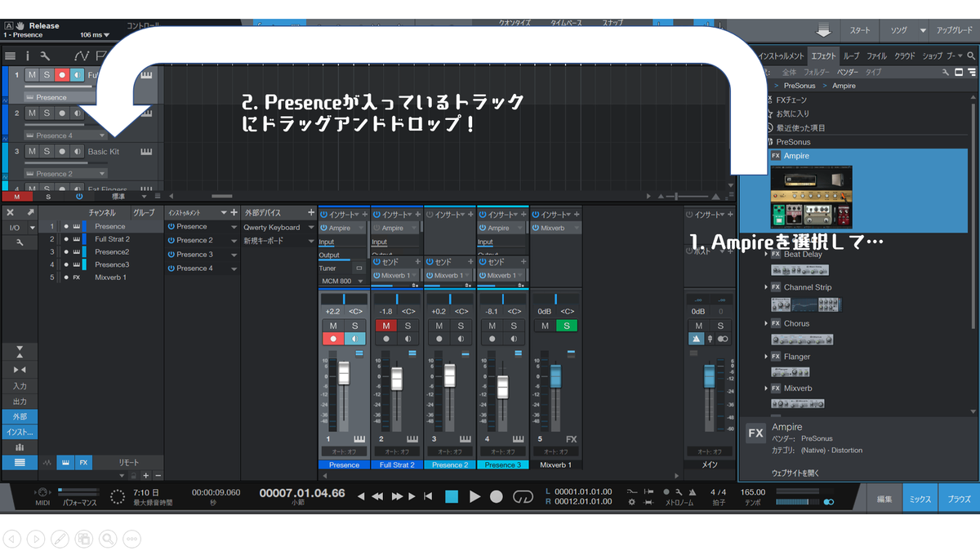
Task: Expand the Chorus effect entry
Action: [767, 323]
